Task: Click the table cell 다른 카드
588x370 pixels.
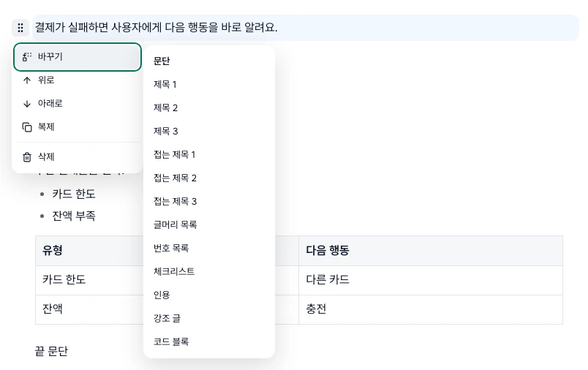Action: pyautogui.click(x=431, y=280)
